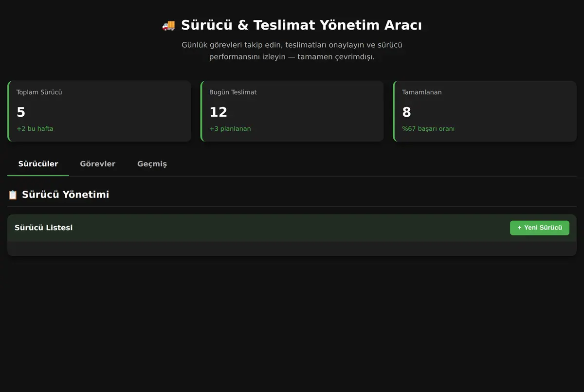Click the subtitle starting 'Günlük görevleri takip edin'

pyautogui.click(x=292, y=51)
